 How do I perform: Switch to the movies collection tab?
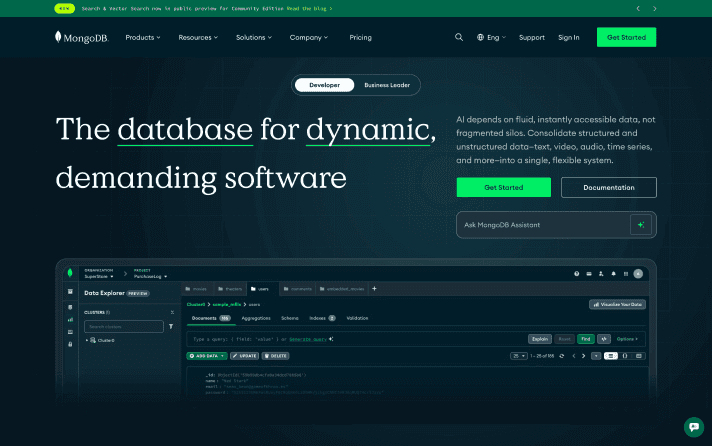(x=196, y=289)
